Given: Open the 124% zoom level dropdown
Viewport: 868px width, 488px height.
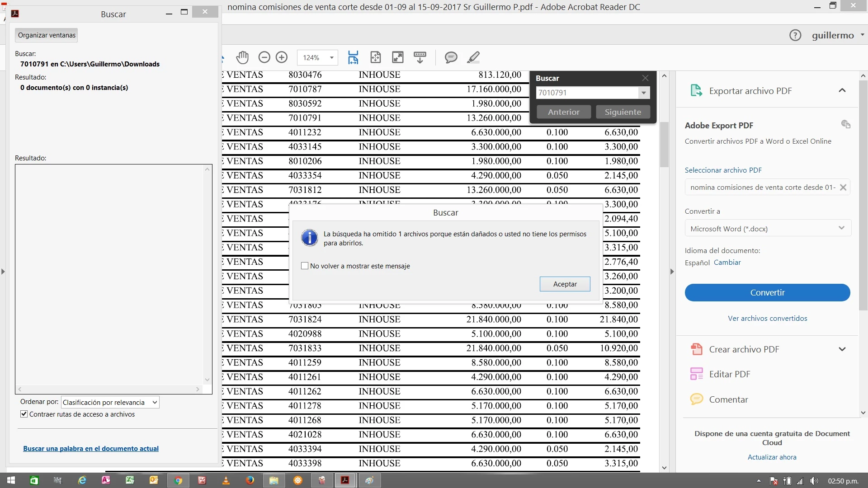Looking at the screenshot, I should (x=331, y=58).
